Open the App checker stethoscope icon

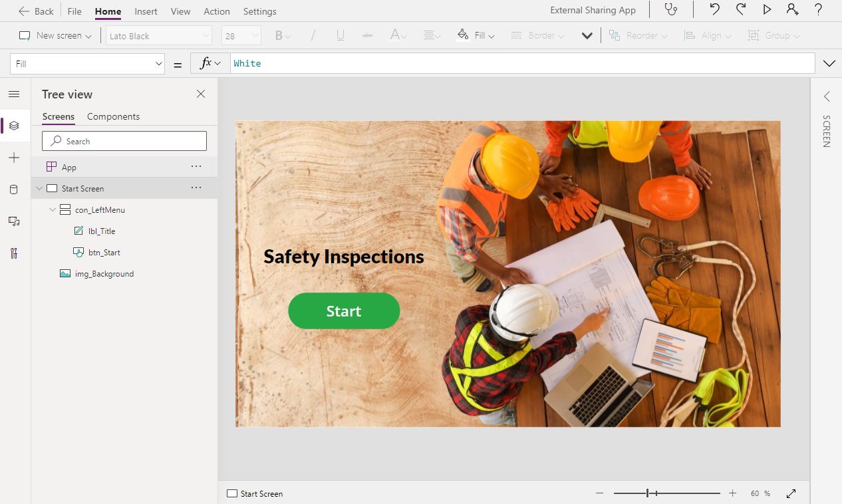[x=672, y=10]
